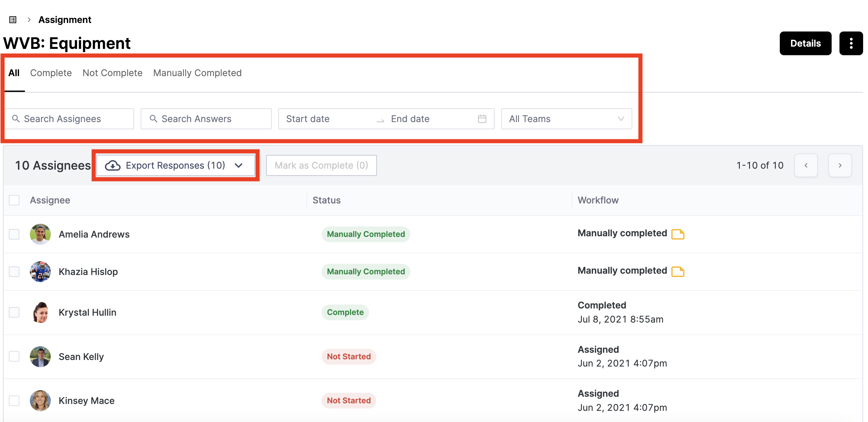
Task: Click the list icon in the breadcrumb
Action: click(13, 20)
